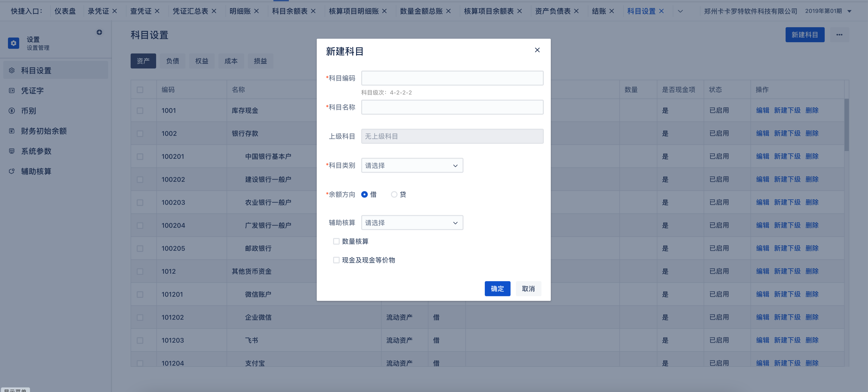
Task: Enable 数量核算 in the dialog
Action: [336, 241]
